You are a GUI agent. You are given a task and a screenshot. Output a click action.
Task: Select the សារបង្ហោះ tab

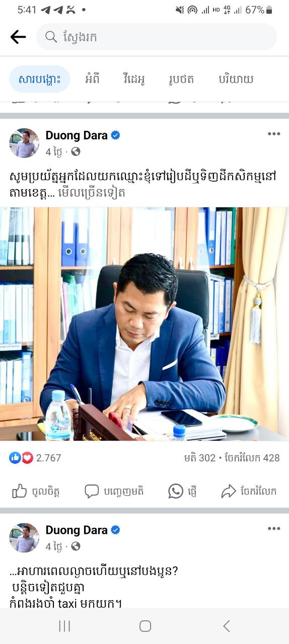pyautogui.click(x=39, y=79)
